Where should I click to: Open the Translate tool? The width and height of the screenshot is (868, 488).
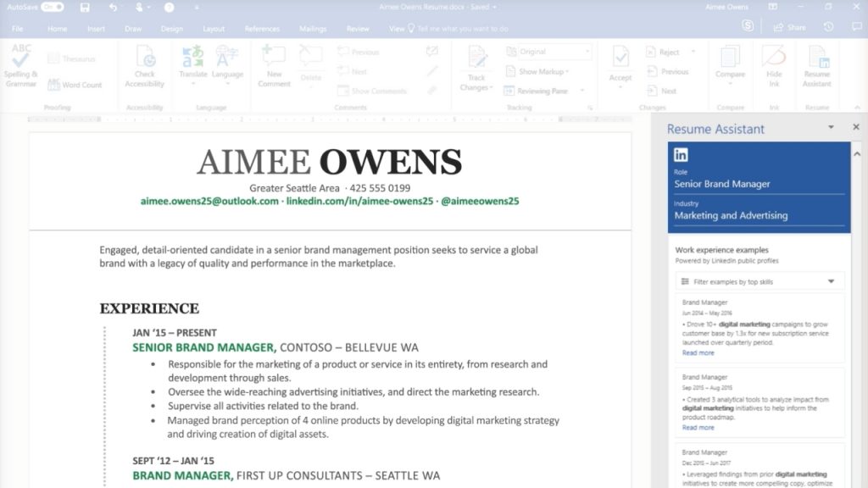coord(192,65)
